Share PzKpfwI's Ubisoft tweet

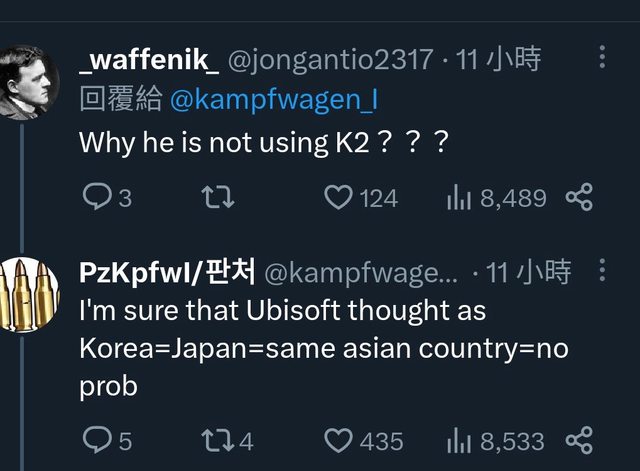tap(579, 440)
